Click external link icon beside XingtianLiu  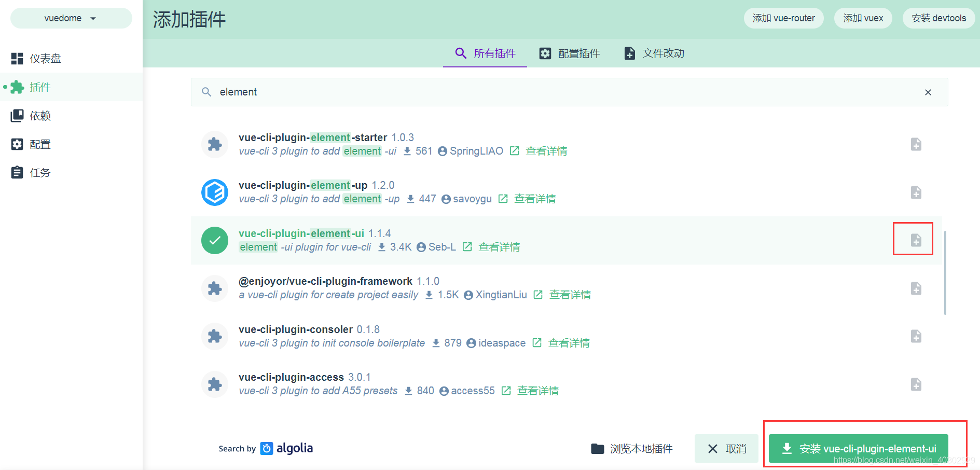(538, 295)
